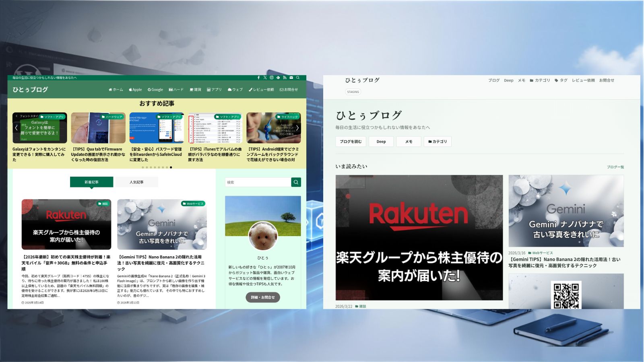The image size is (644, 362).
Task: Open the ブログ一覧 link
Action: pyautogui.click(x=615, y=167)
